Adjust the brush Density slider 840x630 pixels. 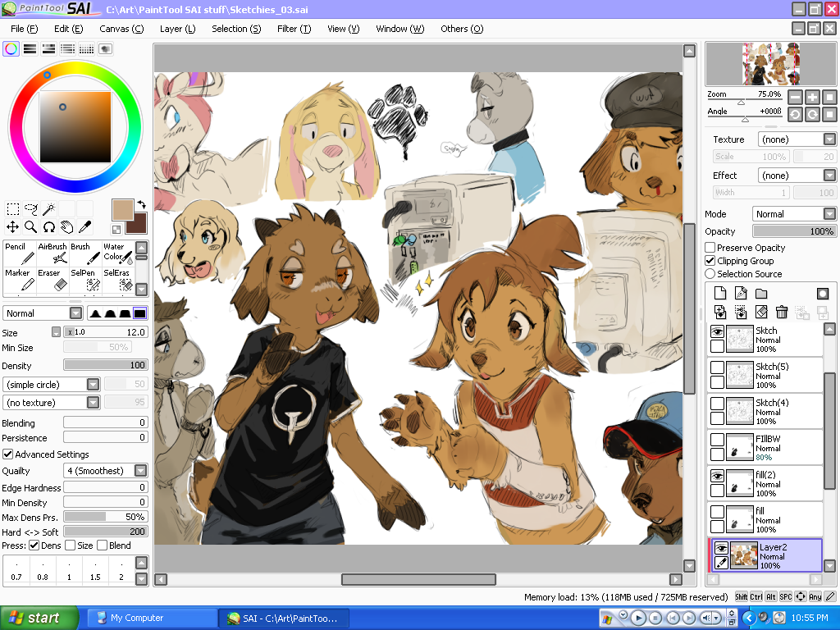pyautogui.click(x=106, y=365)
